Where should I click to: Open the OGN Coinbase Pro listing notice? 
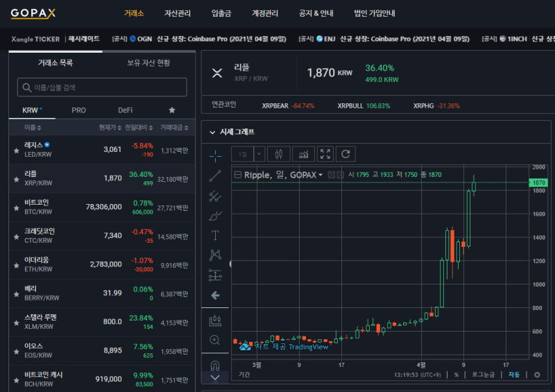(x=199, y=39)
